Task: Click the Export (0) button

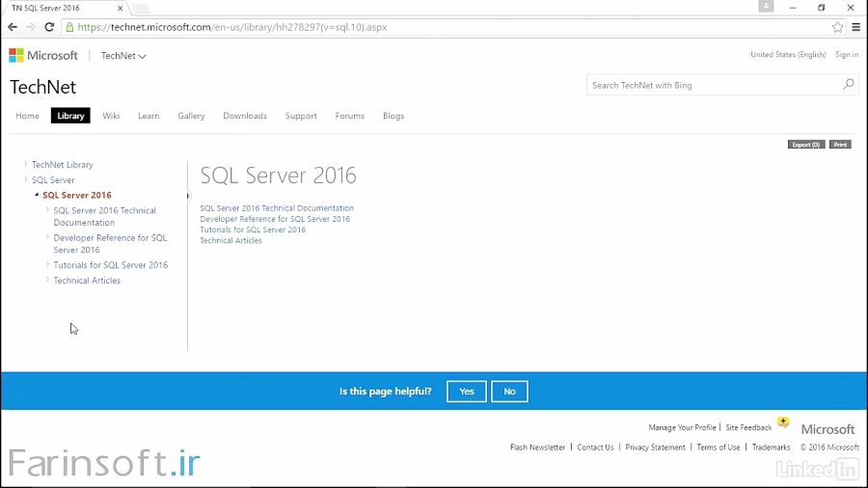Action: point(806,145)
